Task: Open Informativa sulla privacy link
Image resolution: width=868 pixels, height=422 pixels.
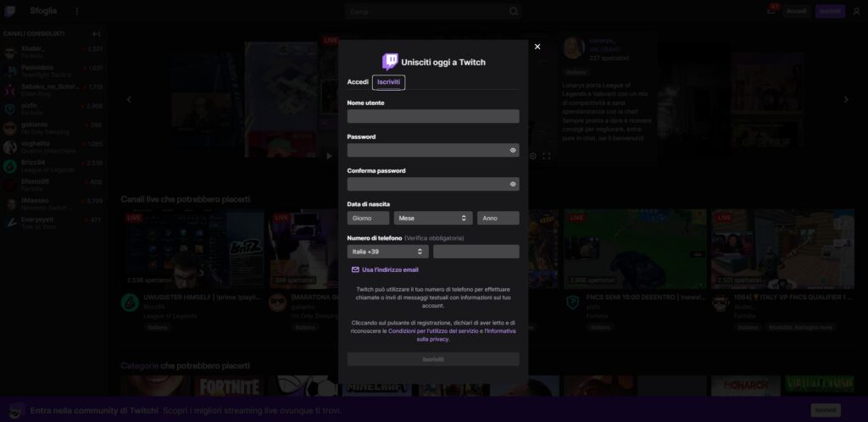Action: coord(466,336)
